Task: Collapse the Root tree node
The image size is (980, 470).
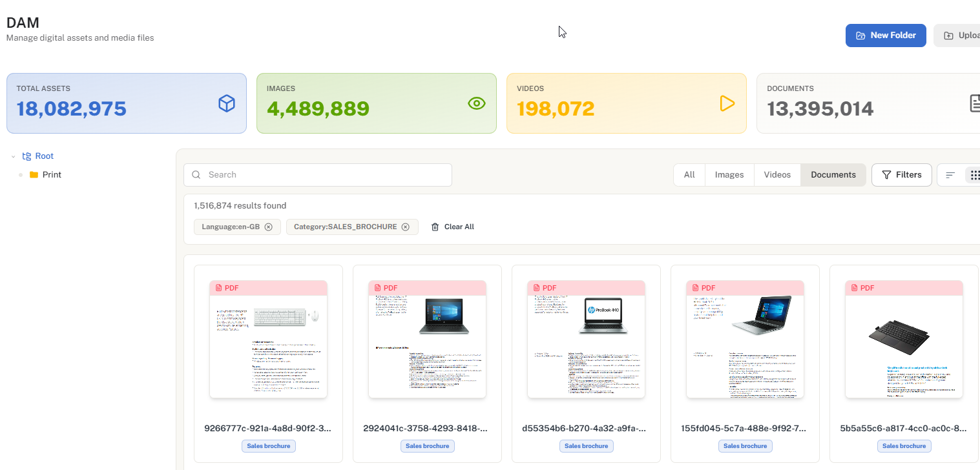Action: coord(13,157)
